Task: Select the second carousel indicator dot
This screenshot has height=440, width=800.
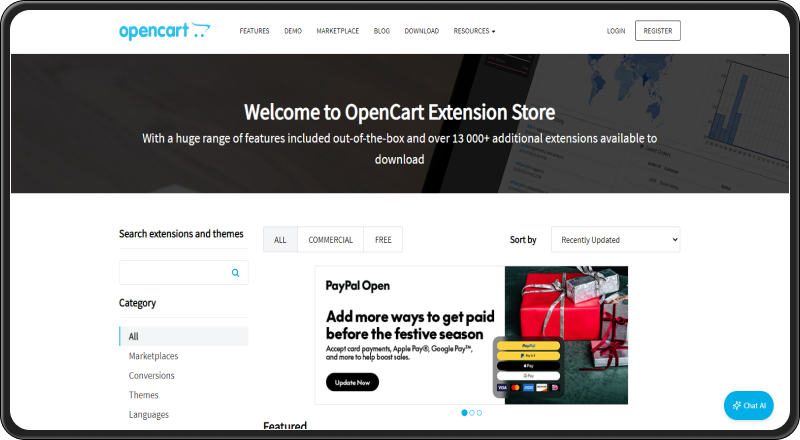Action: pos(472,412)
